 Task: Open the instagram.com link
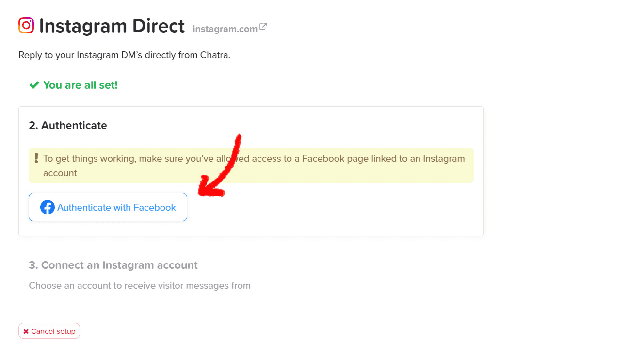225,28
